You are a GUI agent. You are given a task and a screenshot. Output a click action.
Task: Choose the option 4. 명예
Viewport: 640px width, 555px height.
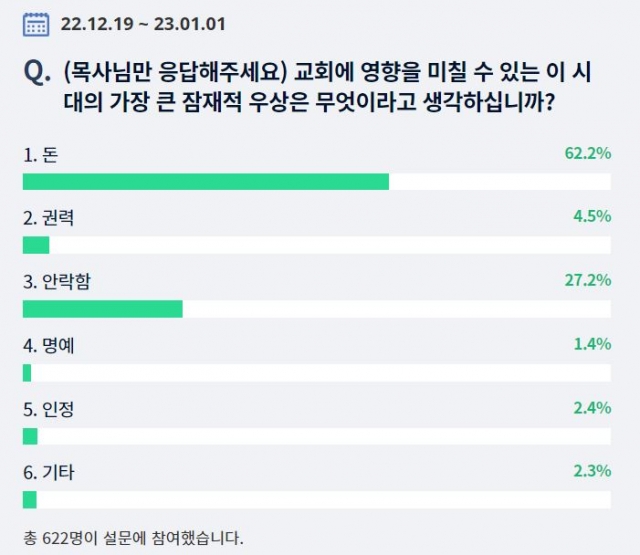coord(49,345)
